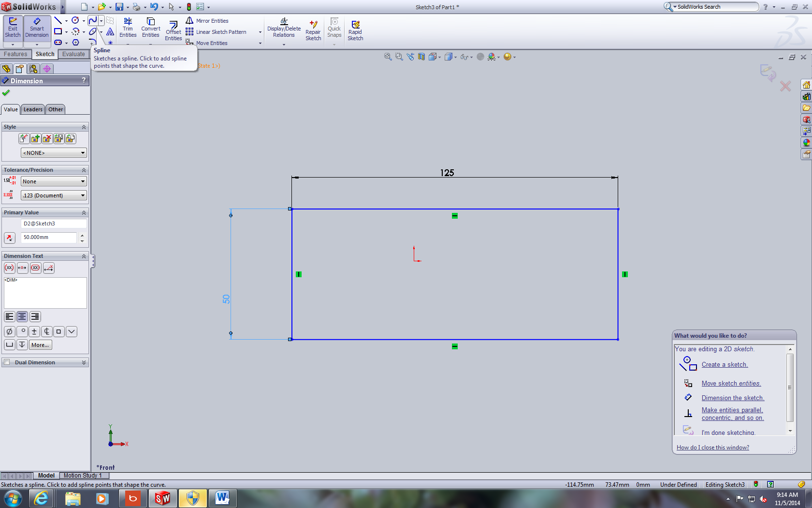
Task: Select the sketch Text tool
Action: pyautogui.click(x=110, y=31)
